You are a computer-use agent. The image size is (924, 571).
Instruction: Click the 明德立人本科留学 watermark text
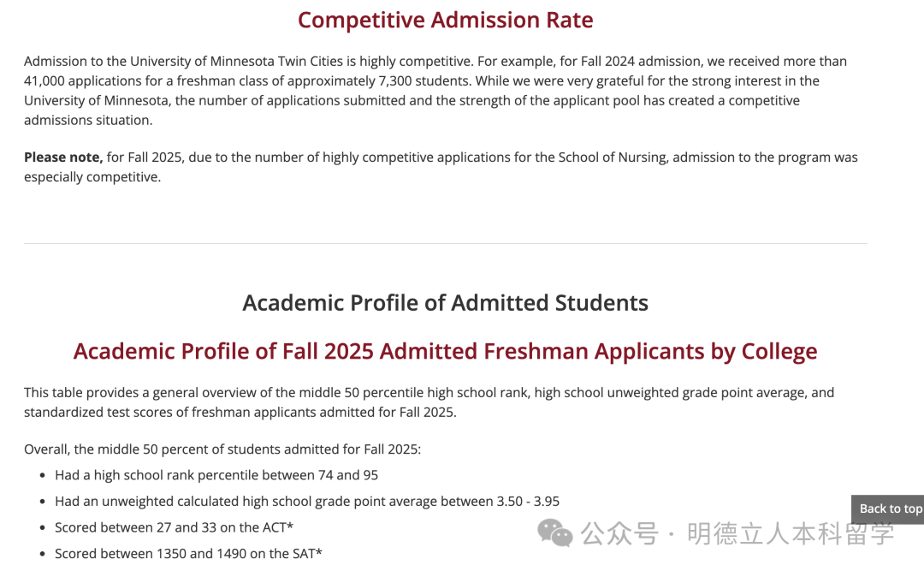pos(791,534)
